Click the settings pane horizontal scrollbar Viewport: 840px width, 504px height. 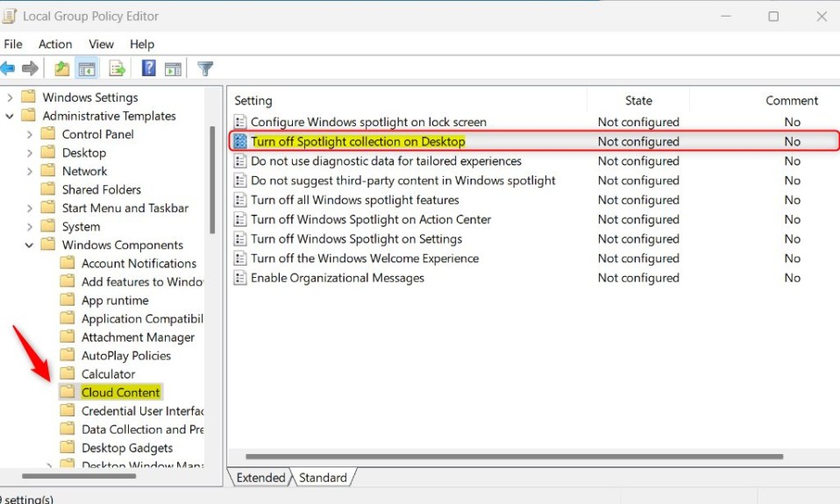pos(515,457)
